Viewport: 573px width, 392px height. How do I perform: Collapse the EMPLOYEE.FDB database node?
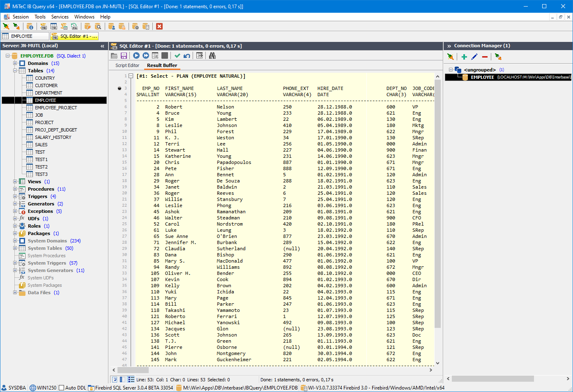[x=8, y=55]
